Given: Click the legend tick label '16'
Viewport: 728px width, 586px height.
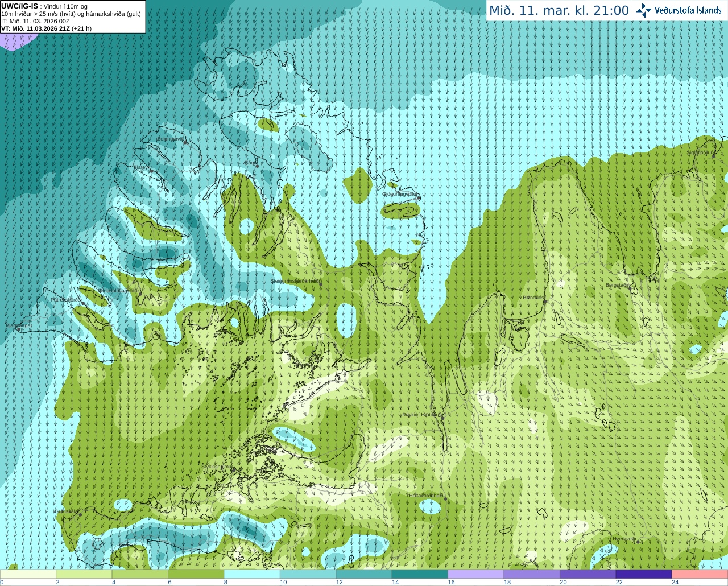Looking at the screenshot, I should click(x=451, y=582).
